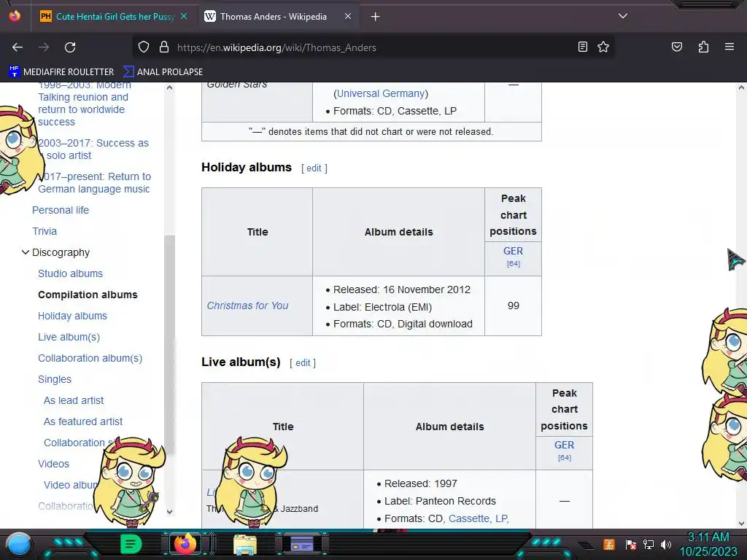Screen dimensions: 747x560
Task: Click the orange Java tray icon
Action: pyautogui.click(x=609, y=544)
